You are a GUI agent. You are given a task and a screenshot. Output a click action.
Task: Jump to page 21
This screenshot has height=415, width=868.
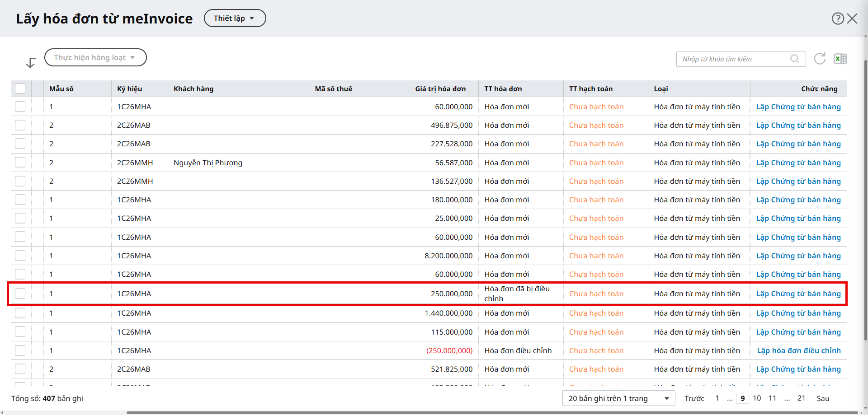(x=801, y=398)
